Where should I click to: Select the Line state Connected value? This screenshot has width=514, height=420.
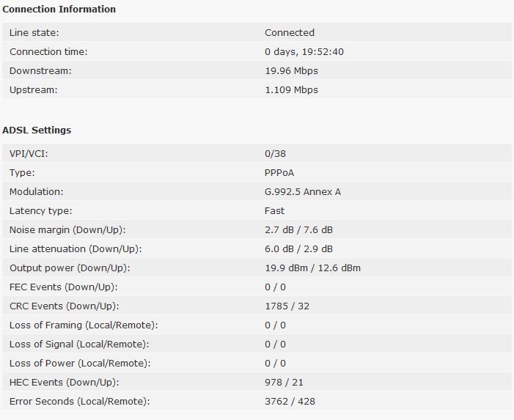pos(290,33)
